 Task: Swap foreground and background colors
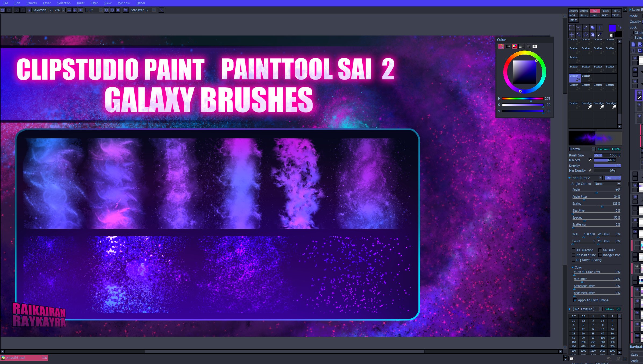[x=620, y=27]
